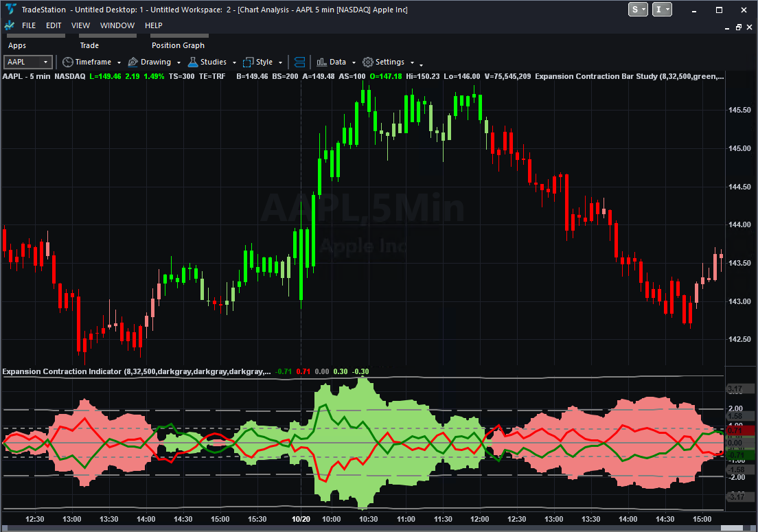Expand the Studies dropdown arrow
This screenshot has width=758, height=532.
(234, 62)
